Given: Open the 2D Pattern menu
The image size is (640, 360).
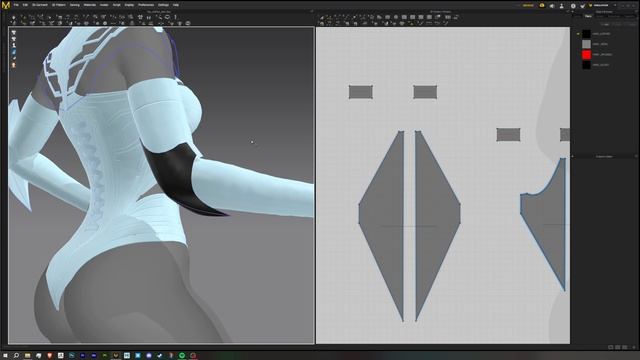Looking at the screenshot, I should (x=59, y=5).
